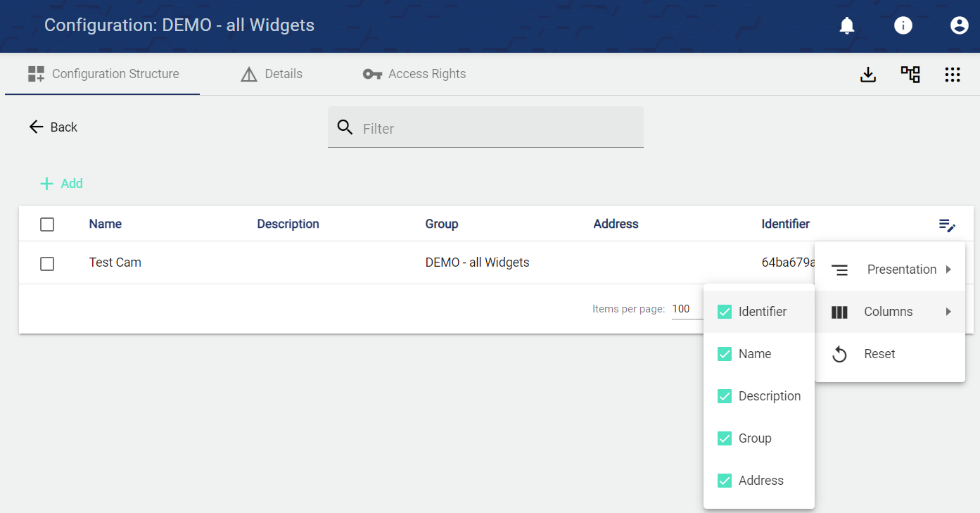The width and height of the screenshot is (980, 513).
Task: Uncheck the Identifier column checkbox
Action: tap(725, 312)
